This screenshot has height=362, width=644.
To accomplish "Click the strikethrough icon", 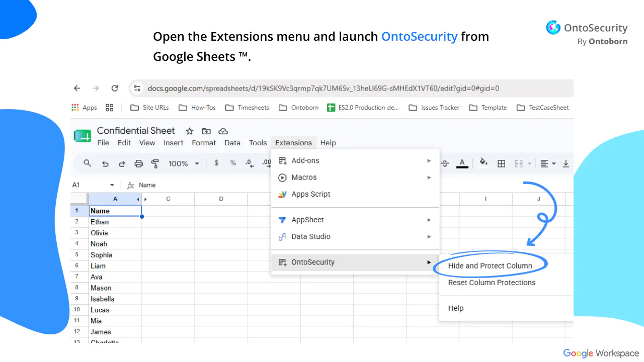I will pos(445,163).
